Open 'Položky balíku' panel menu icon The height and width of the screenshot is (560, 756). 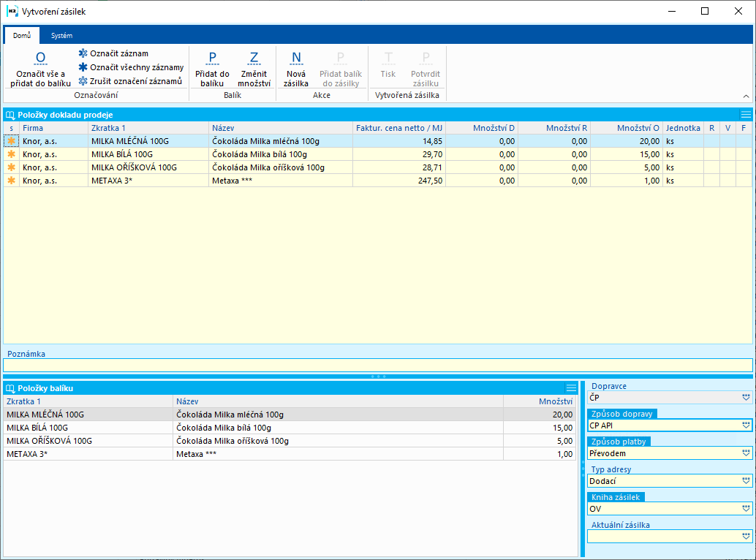(x=571, y=388)
